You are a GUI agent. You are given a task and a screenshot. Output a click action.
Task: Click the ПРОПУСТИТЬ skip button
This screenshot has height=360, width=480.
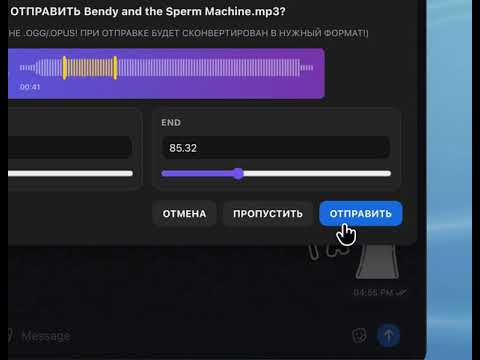(268, 213)
